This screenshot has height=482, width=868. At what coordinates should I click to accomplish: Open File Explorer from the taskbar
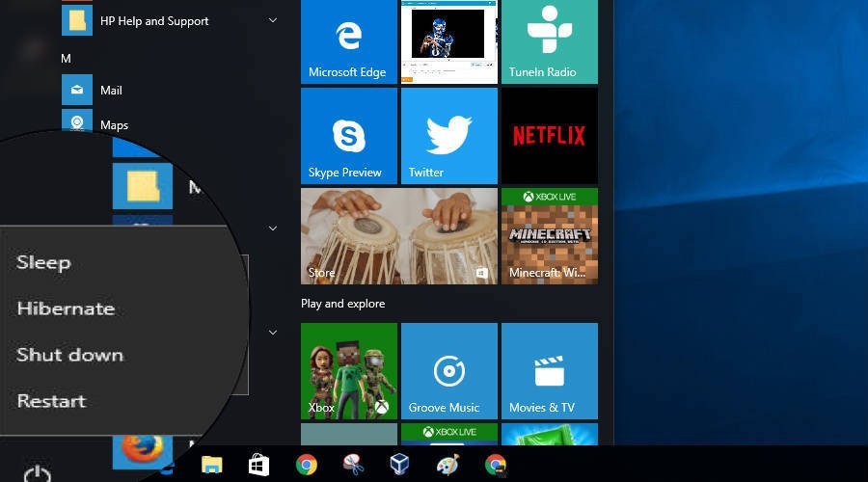(211, 465)
